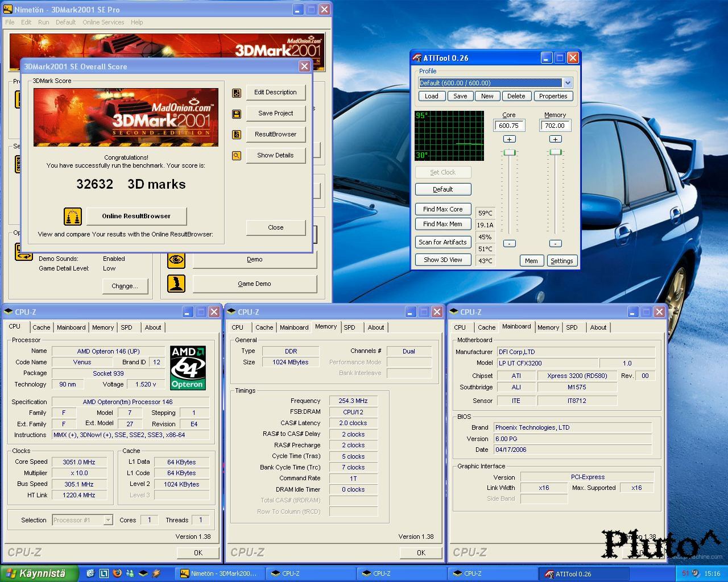Switch to Cache tab in CPU-Z processor window

tap(41, 327)
